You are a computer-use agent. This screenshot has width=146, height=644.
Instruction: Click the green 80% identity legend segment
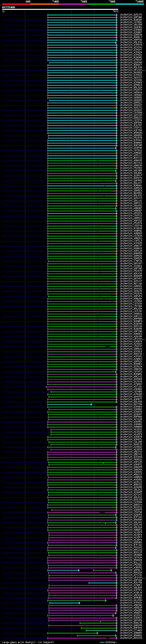click(101, 4)
